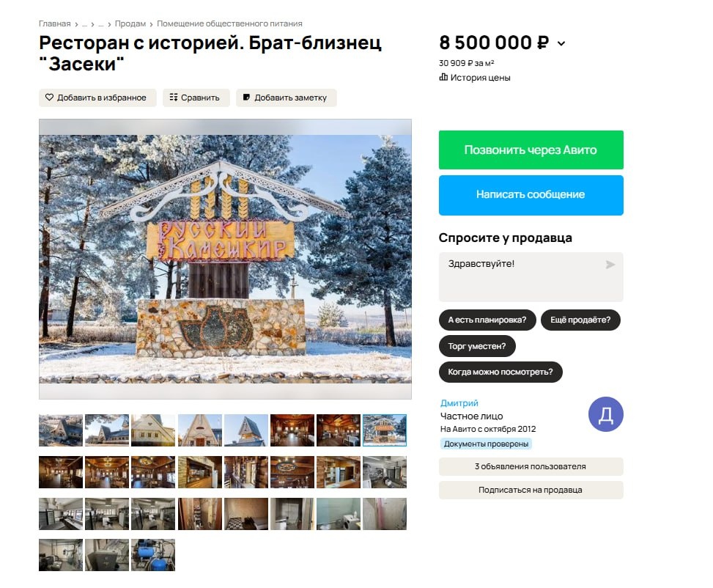Viewport: 713px width, 588px height.
Task: Click the heart icon to add favorite
Action: [x=49, y=98]
